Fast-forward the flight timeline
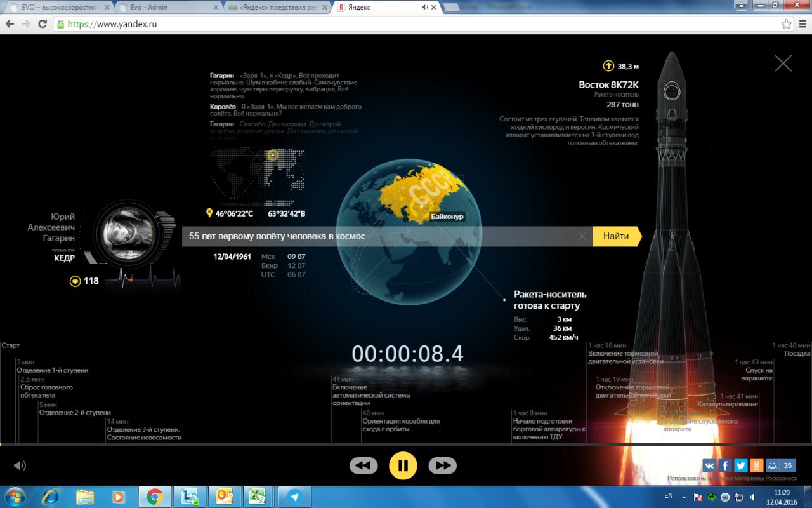The height and width of the screenshot is (508, 812). point(443,465)
